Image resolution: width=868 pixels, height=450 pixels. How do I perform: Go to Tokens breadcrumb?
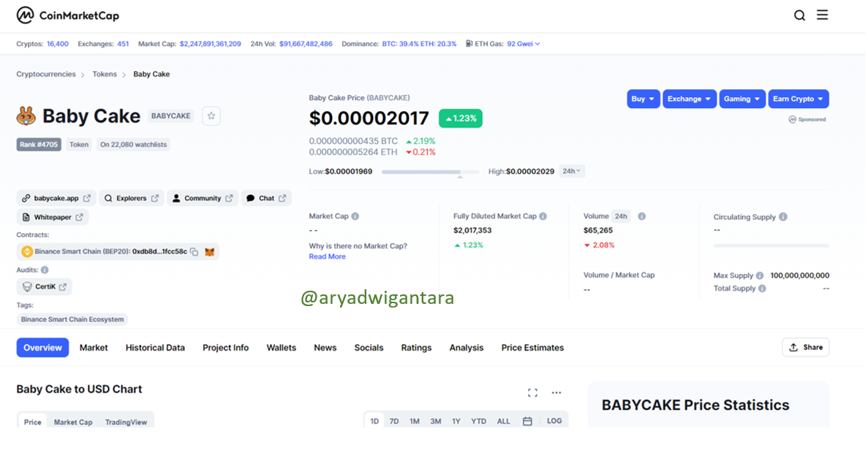(x=105, y=74)
